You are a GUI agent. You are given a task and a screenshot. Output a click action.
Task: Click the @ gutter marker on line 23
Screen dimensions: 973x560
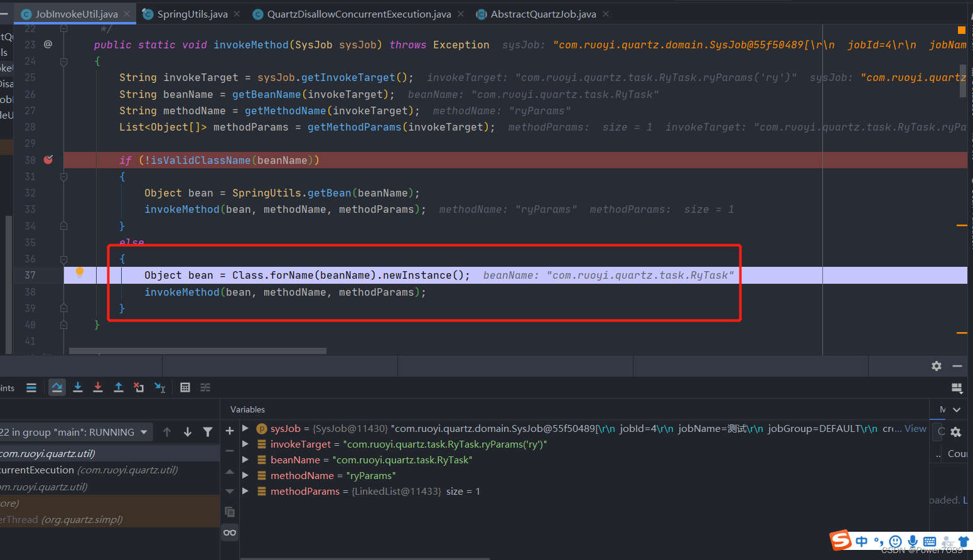click(x=48, y=45)
